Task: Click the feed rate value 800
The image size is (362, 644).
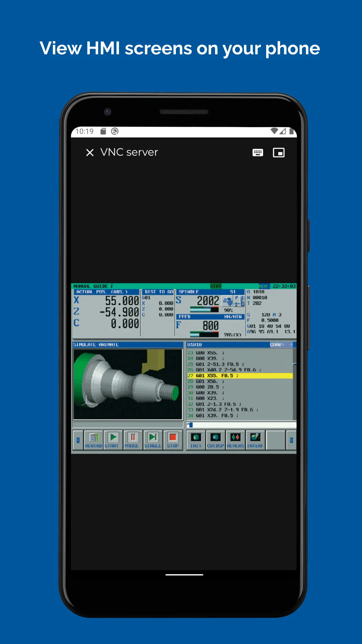Action: (x=210, y=326)
